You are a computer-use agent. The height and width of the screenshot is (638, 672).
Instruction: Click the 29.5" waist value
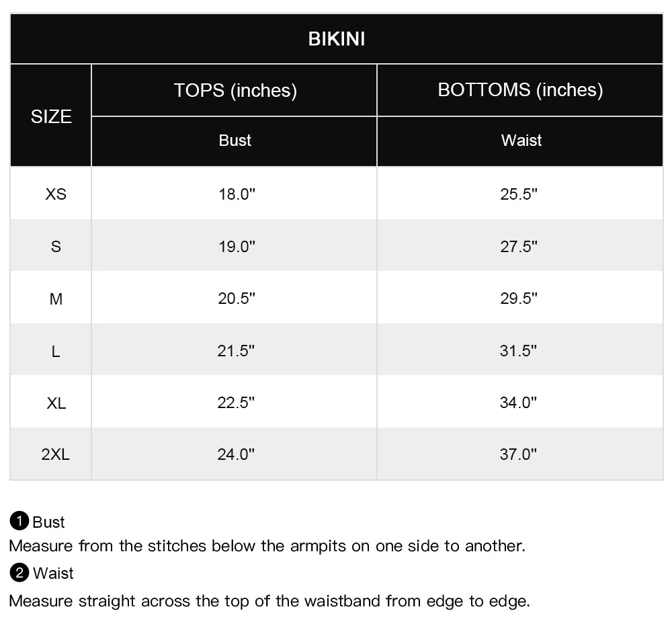pyautogui.click(x=519, y=298)
